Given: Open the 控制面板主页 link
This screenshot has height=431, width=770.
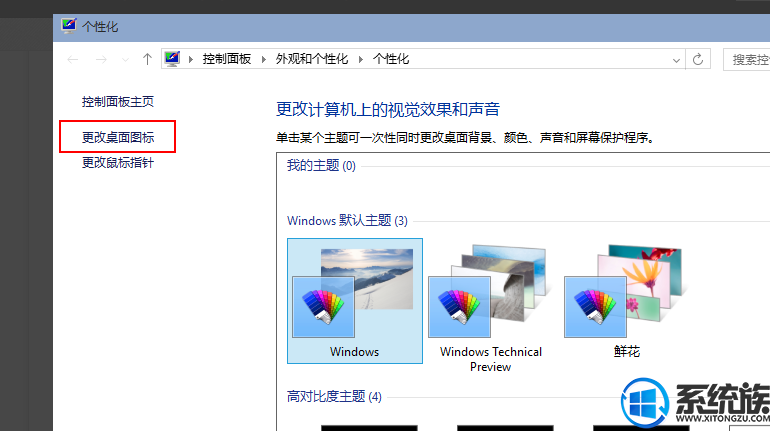Looking at the screenshot, I should (x=118, y=102).
